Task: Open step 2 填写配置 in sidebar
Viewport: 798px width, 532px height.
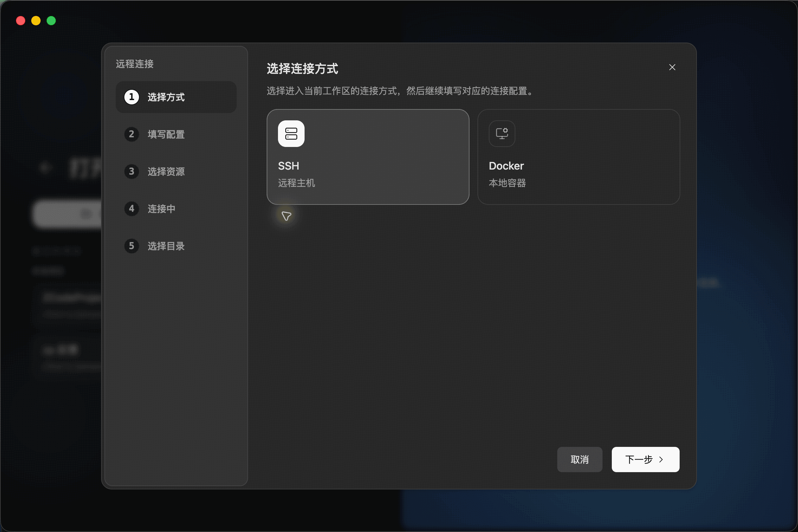Action: click(176, 134)
